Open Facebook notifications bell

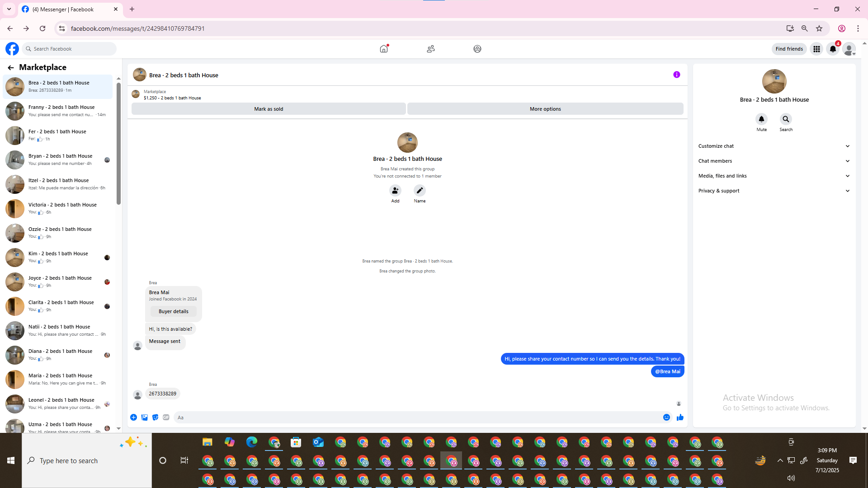coord(833,49)
